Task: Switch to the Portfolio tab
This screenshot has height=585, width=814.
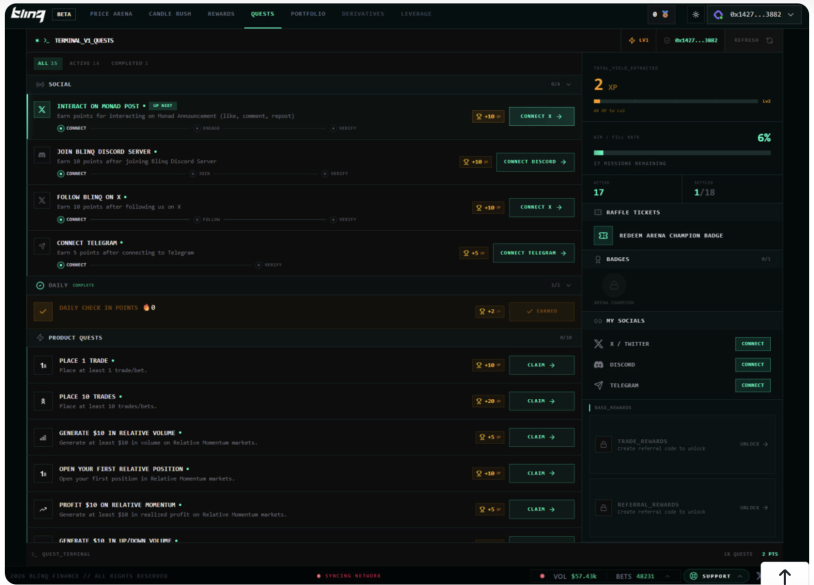Action: [x=308, y=14]
